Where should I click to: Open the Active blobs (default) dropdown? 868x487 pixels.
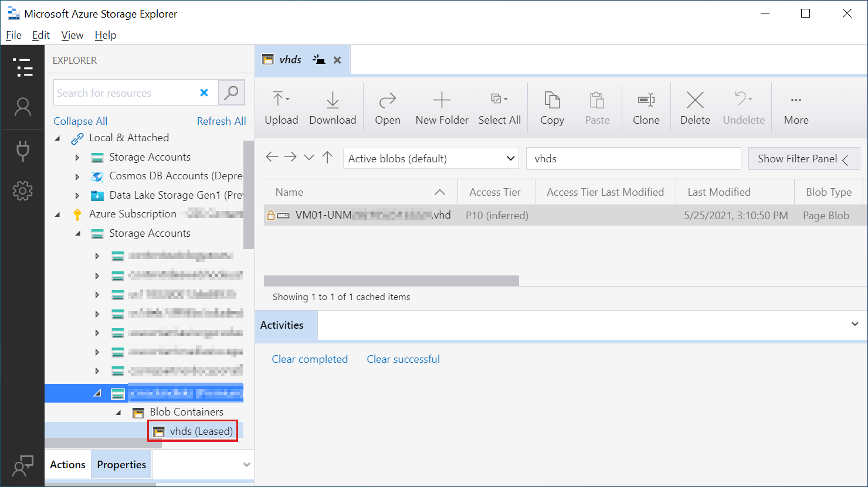pos(430,158)
